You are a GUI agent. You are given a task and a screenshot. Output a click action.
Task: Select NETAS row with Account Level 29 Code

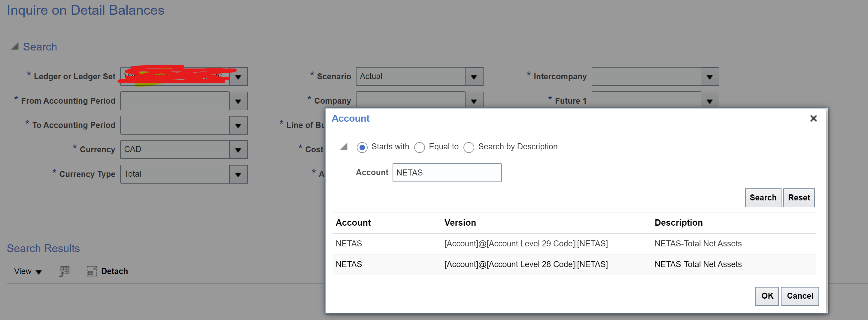click(x=574, y=243)
